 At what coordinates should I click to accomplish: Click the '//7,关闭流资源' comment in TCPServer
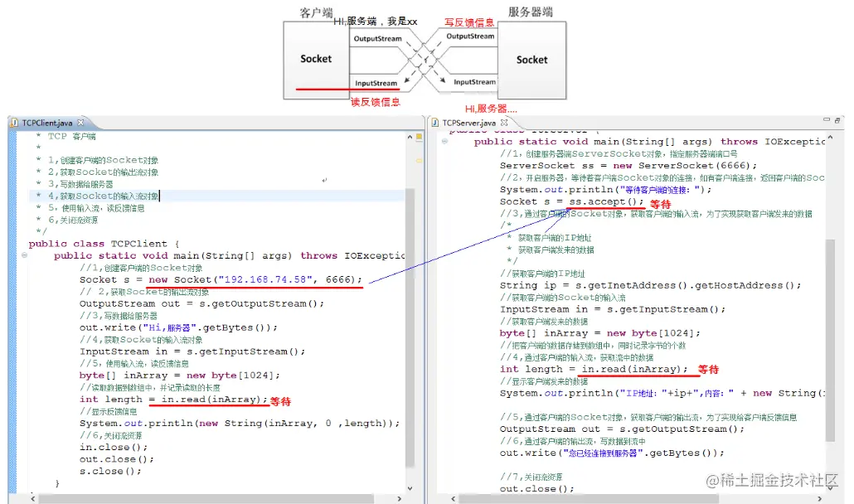tap(531, 477)
